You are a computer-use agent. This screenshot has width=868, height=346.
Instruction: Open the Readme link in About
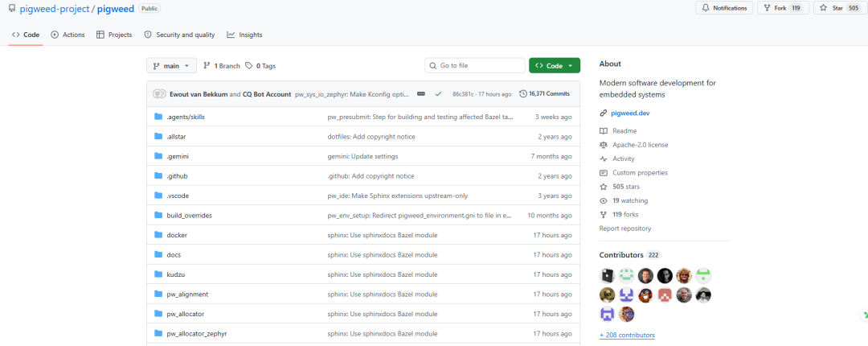pos(624,131)
